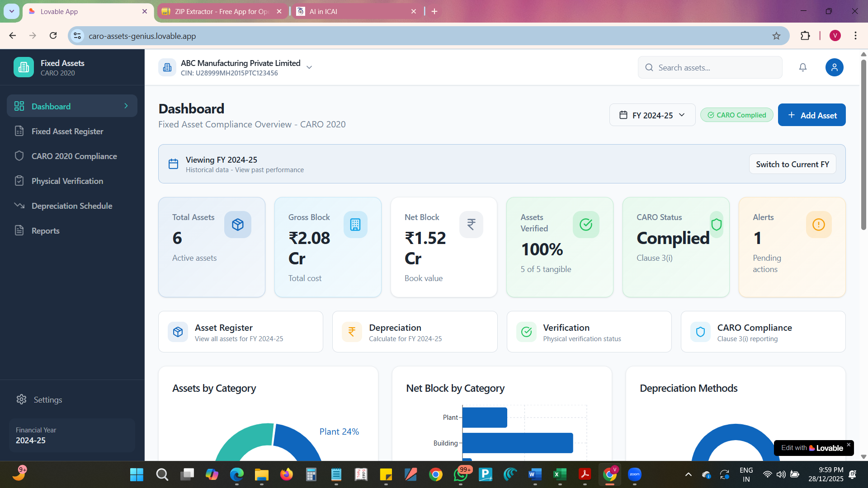Viewport: 868px width, 488px height.
Task: Expand the FY 2024-25 dropdown
Action: click(x=652, y=115)
